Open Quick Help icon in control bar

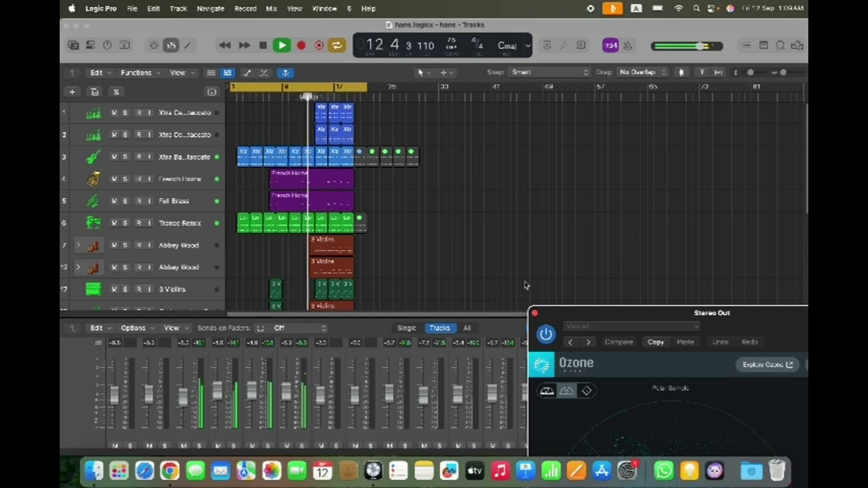pos(107,45)
